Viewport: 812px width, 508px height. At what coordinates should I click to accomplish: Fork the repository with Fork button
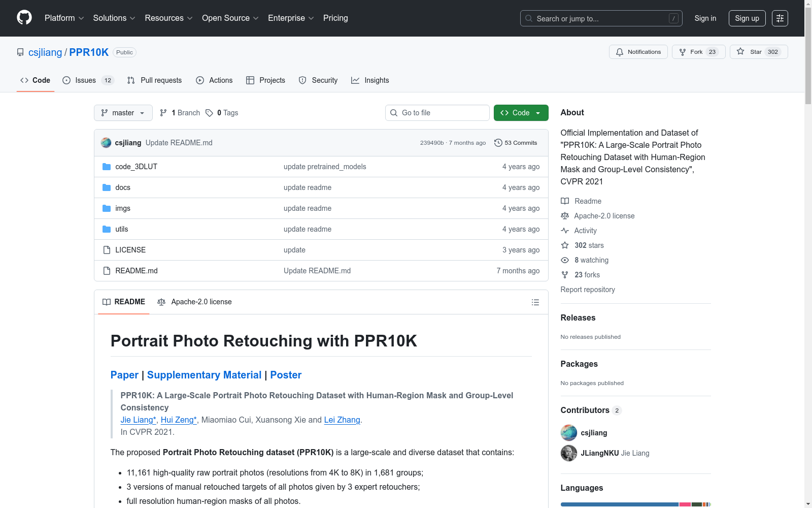699,52
